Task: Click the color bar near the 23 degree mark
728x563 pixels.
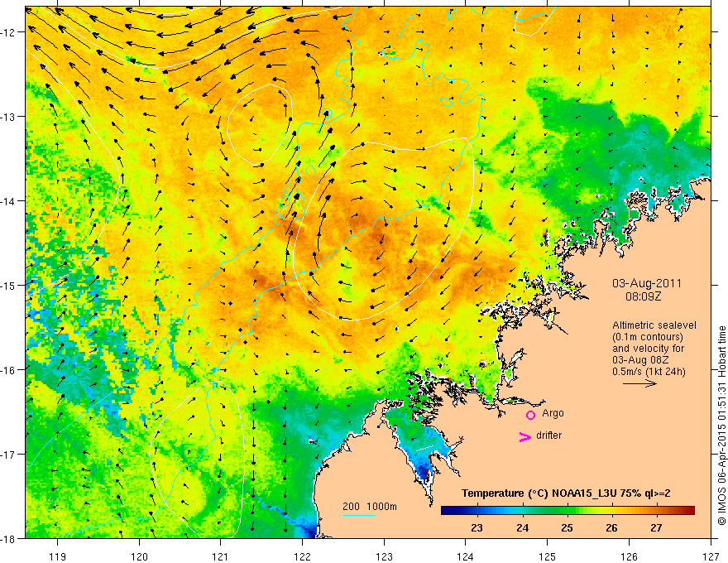Action: pos(477,511)
